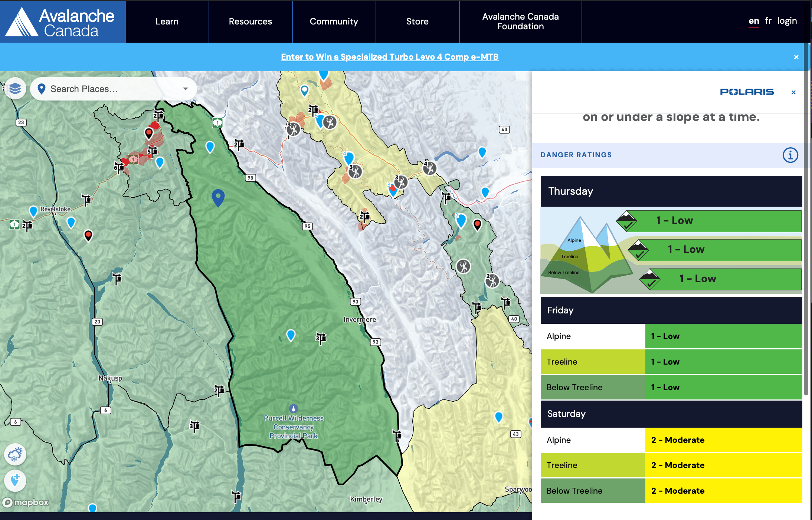812x520 pixels.
Task: Click the incident cluster south of Invermere label 3
Action: coord(321,338)
